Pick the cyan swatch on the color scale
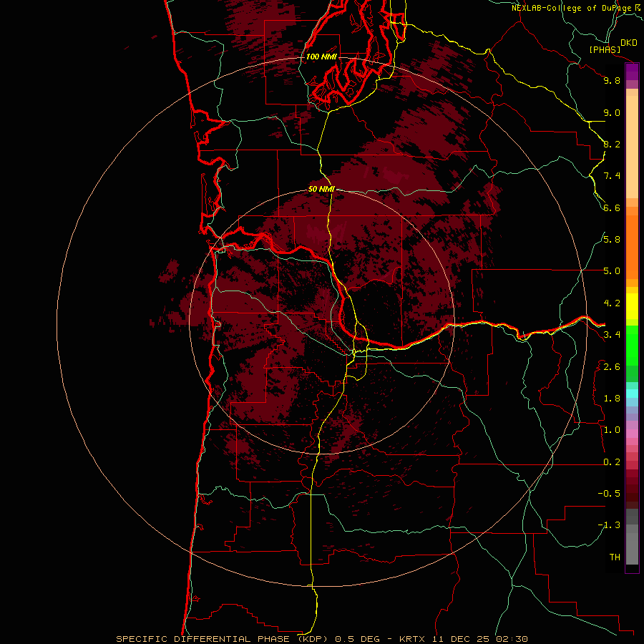644x644 pixels. pos(632,394)
